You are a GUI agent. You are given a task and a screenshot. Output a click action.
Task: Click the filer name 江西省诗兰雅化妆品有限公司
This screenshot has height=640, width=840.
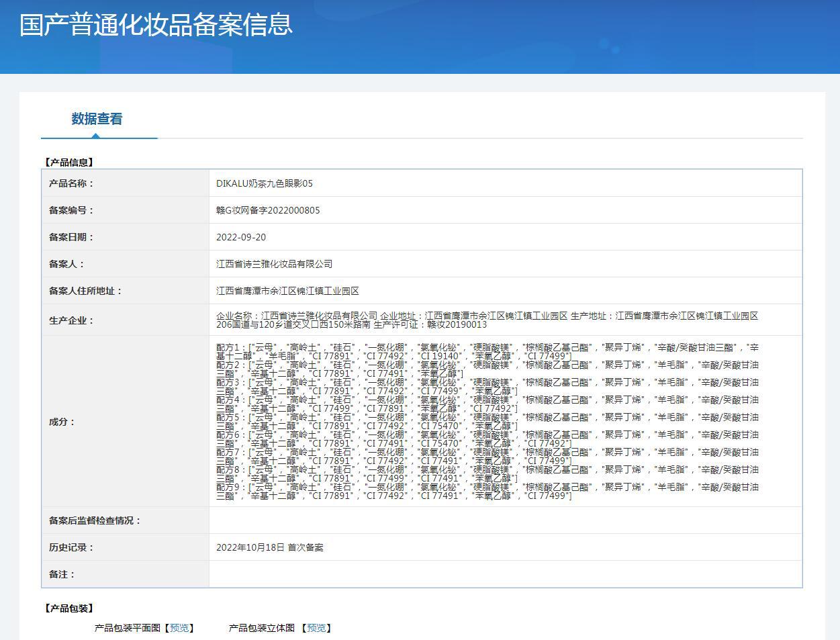[274, 264]
